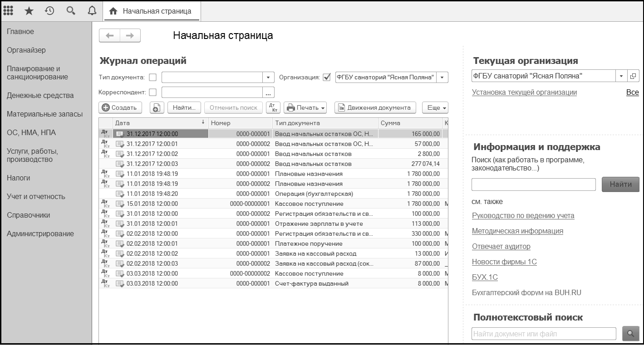Switch to the Начальная страница tab

(152, 11)
